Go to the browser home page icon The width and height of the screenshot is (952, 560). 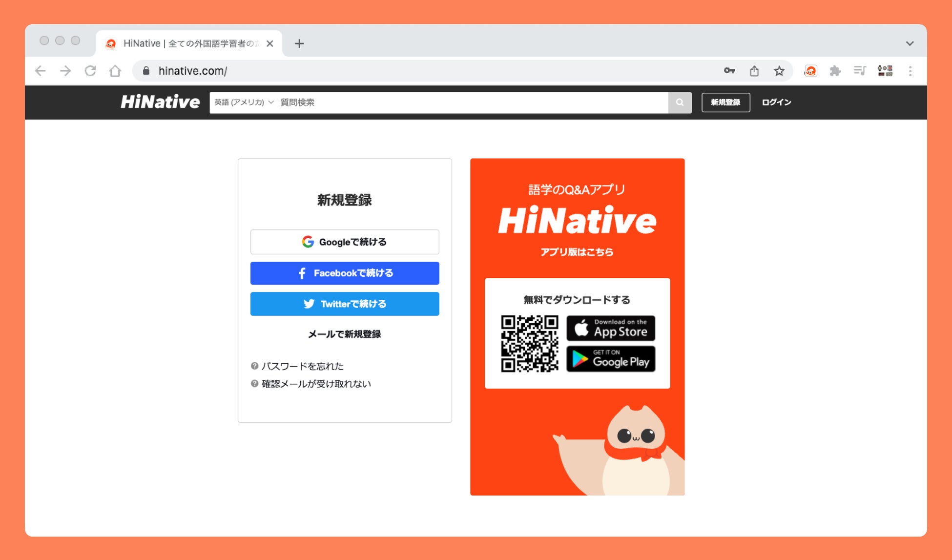(115, 71)
